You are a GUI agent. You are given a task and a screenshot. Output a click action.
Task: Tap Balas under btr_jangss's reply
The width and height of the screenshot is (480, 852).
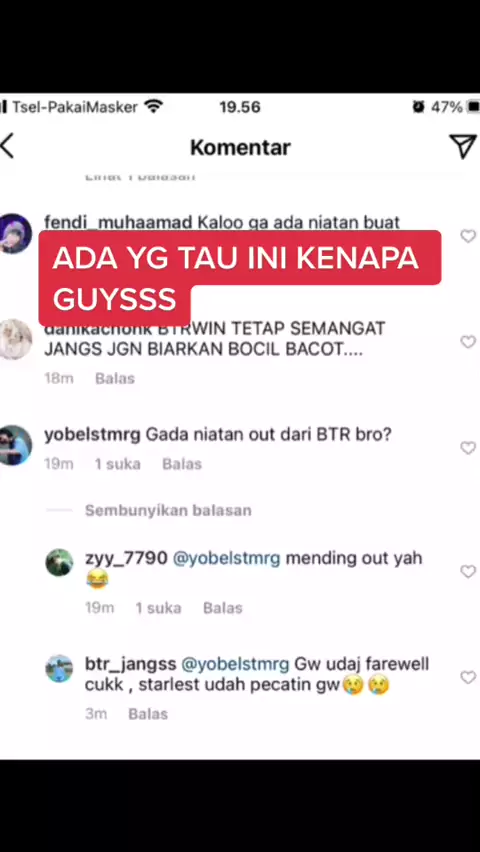pos(148,713)
